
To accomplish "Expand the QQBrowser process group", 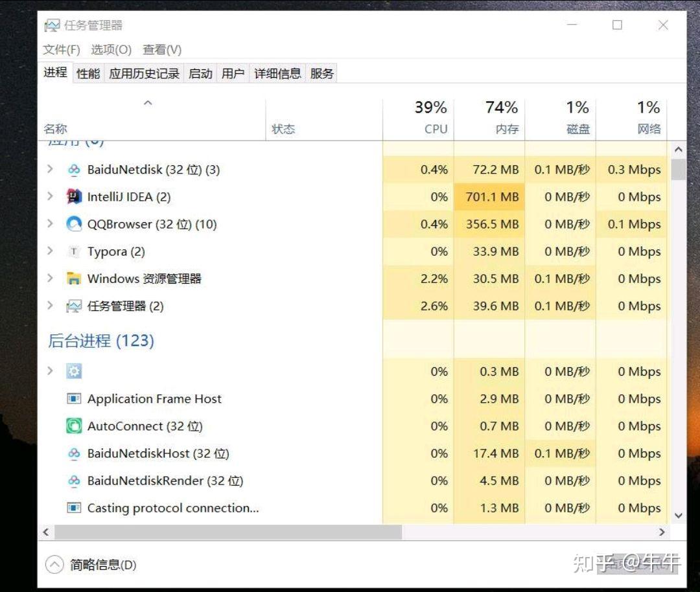I will pos(51,224).
